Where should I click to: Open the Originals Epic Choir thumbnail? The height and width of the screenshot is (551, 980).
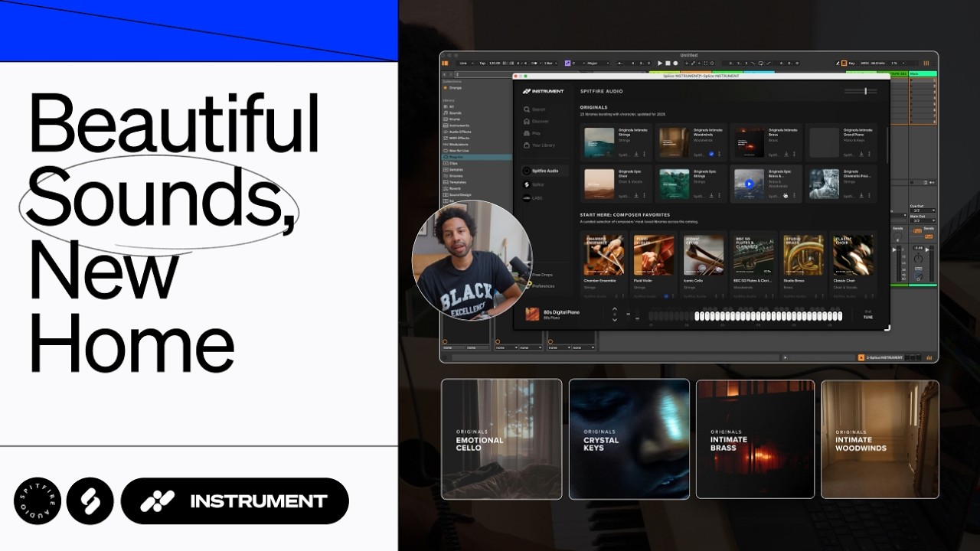point(599,184)
